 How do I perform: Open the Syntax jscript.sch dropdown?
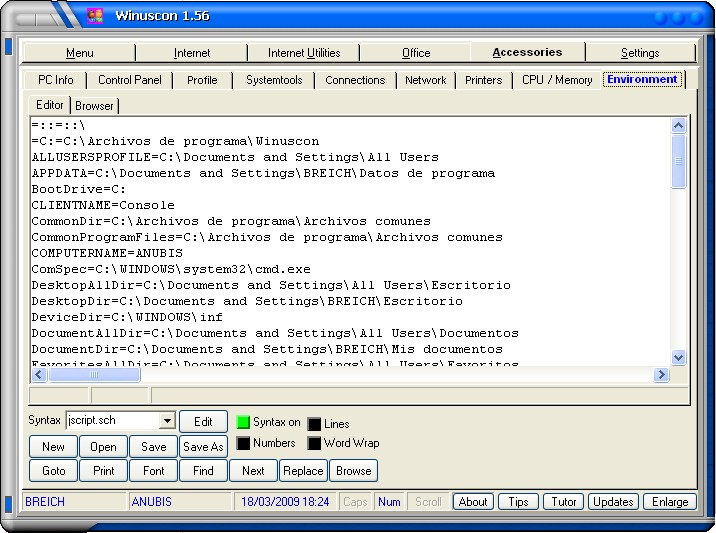168,420
